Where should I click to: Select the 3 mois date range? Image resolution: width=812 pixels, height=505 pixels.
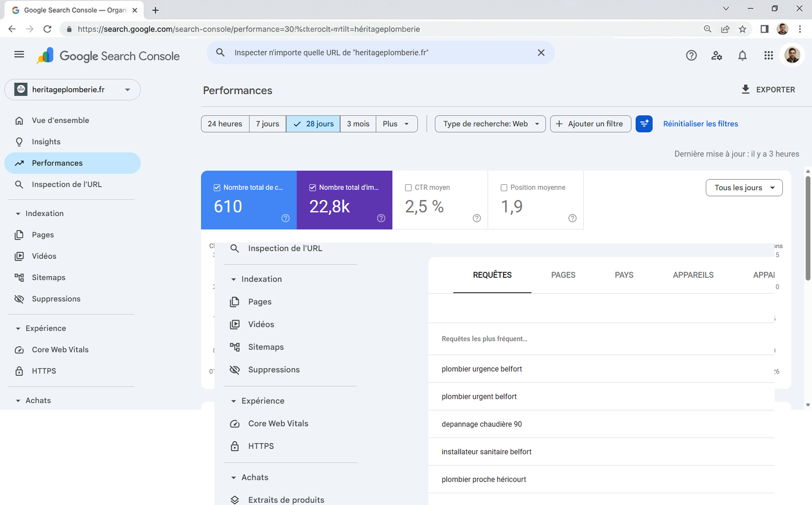click(358, 124)
